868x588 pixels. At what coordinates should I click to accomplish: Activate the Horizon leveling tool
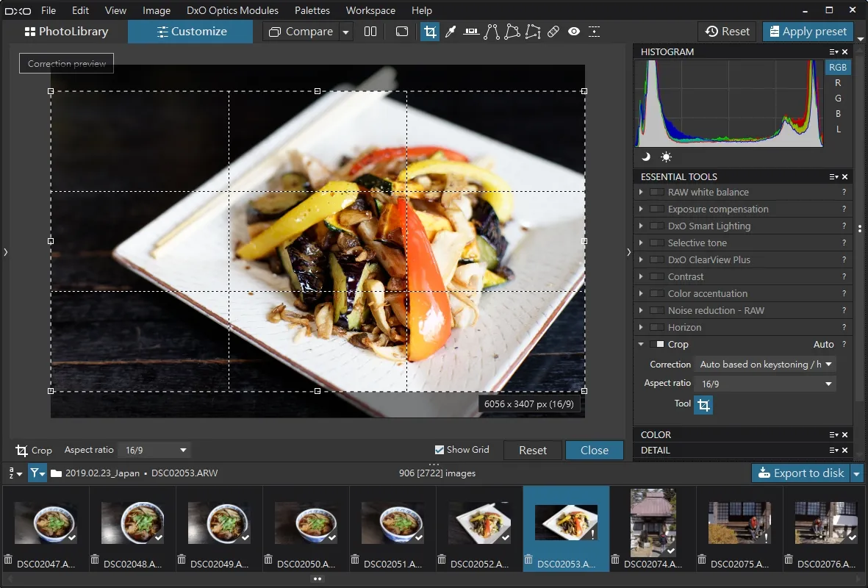pyautogui.click(x=471, y=32)
